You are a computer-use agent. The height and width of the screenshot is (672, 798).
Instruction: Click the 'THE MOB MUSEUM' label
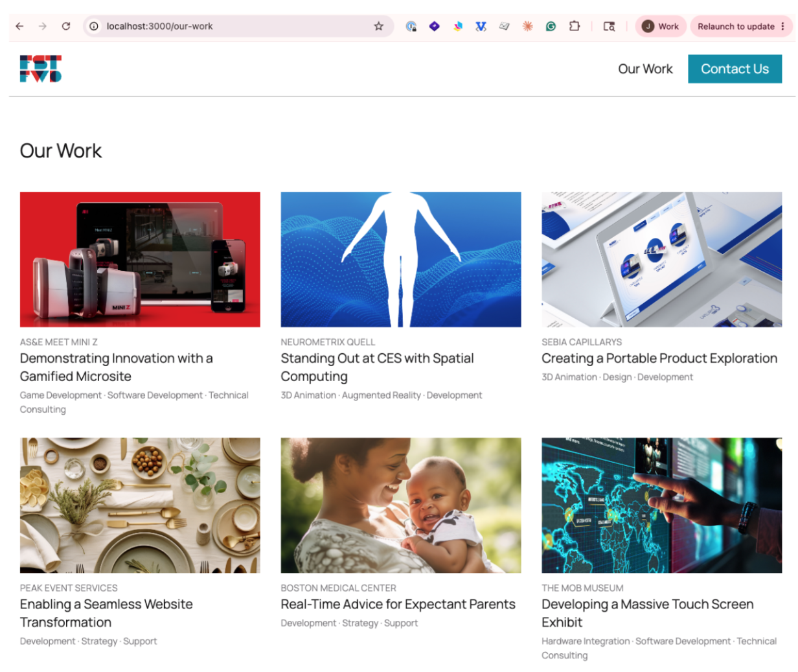coord(583,588)
